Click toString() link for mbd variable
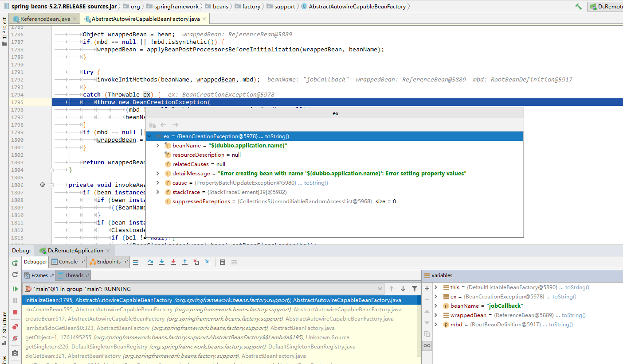Viewport: 623px width, 364px height. point(560,325)
